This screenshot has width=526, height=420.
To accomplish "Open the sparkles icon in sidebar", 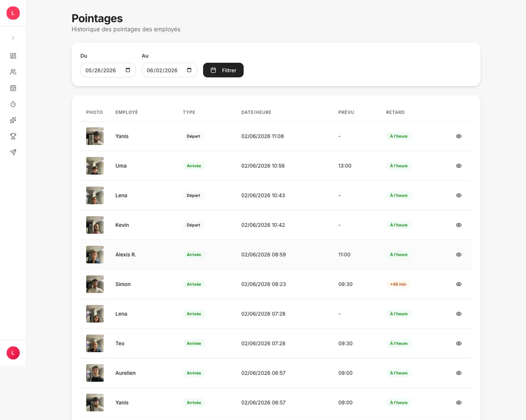I will pos(13,120).
